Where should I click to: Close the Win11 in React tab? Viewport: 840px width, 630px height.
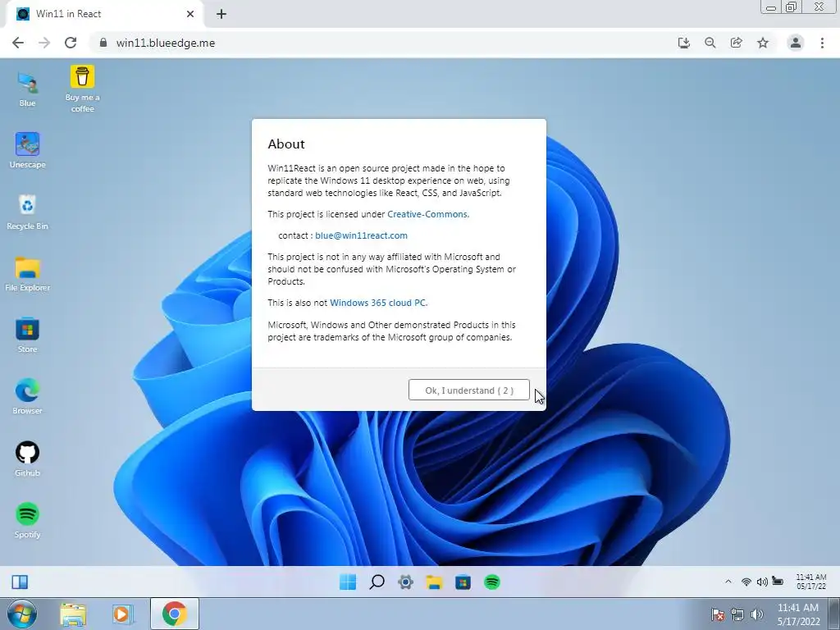[x=190, y=14]
